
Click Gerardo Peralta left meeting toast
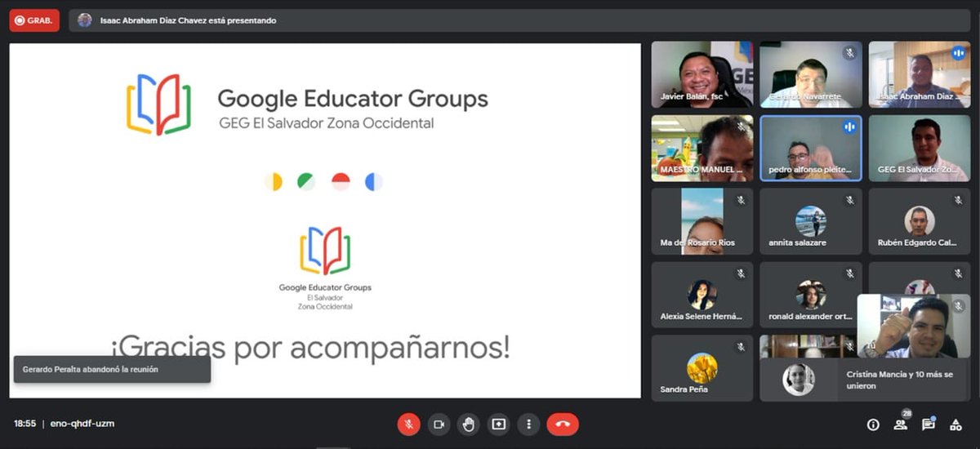tap(112, 369)
